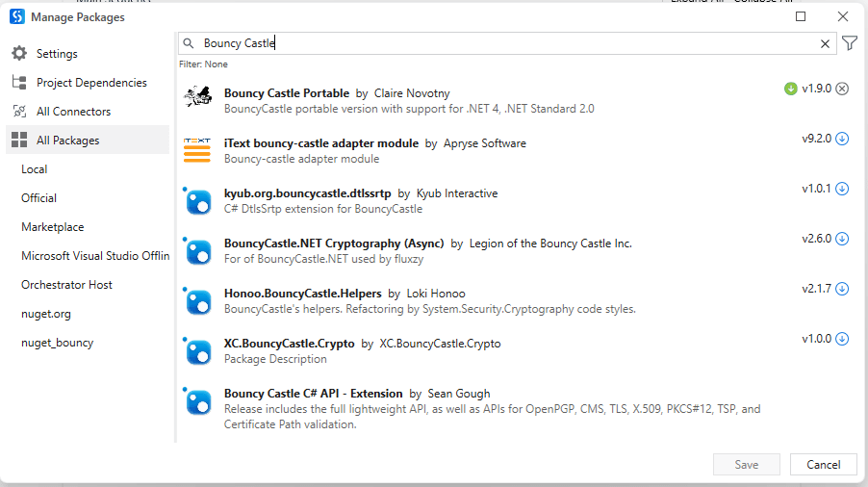Open the Marketplace feed
This screenshot has height=487, width=868.
pyautogui.click(x=52, y=227)
